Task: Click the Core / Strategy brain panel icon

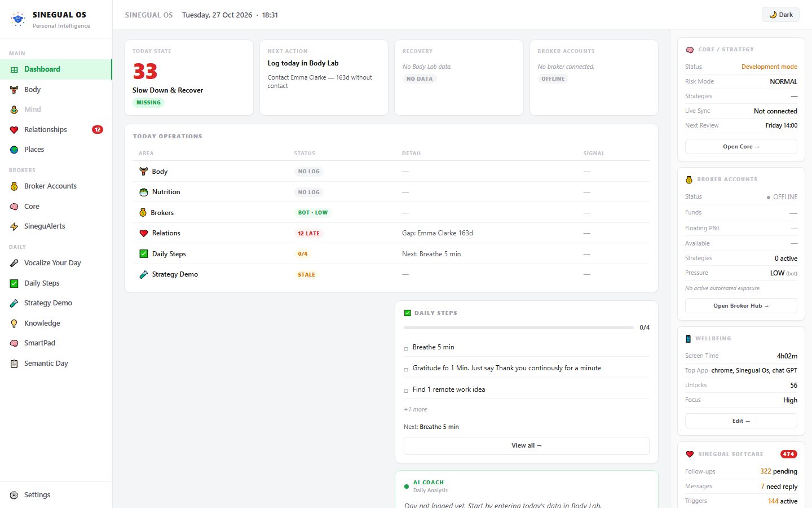Action: tap(690, 50)
